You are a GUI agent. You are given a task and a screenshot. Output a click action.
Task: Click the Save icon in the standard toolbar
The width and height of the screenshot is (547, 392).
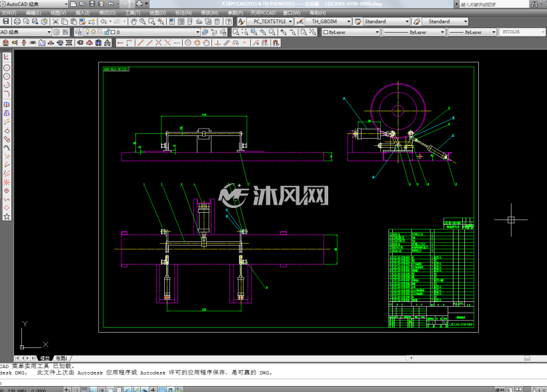click(x=6, y=21)
